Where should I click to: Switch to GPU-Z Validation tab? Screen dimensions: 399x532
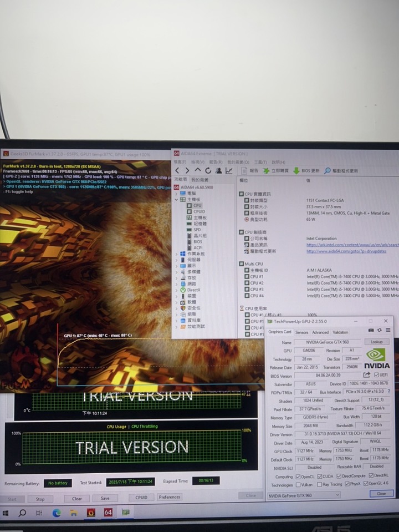[340, 332]
